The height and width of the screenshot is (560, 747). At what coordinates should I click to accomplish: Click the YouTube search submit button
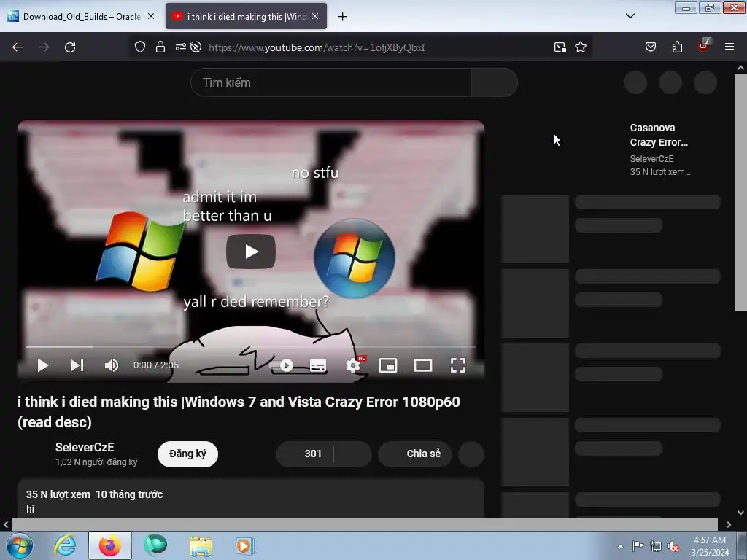(x=495, y=82)
